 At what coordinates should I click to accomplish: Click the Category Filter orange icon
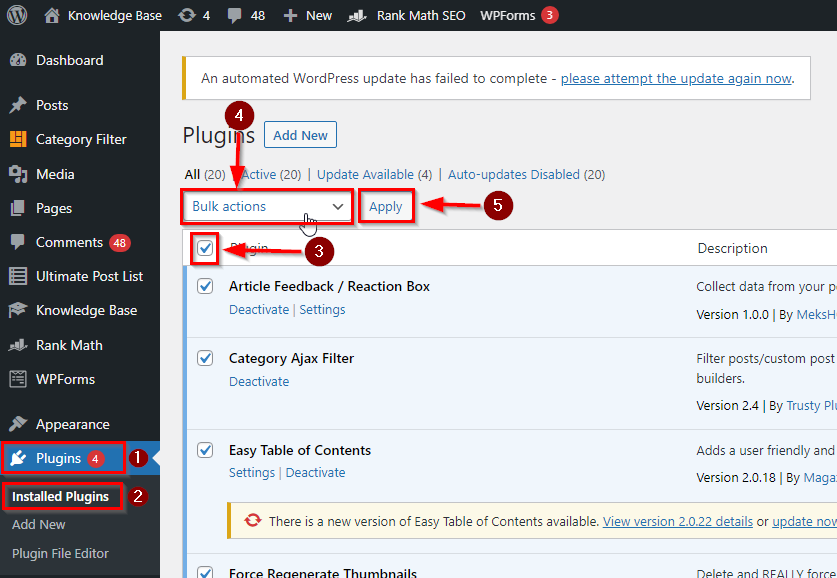[18, 139]
